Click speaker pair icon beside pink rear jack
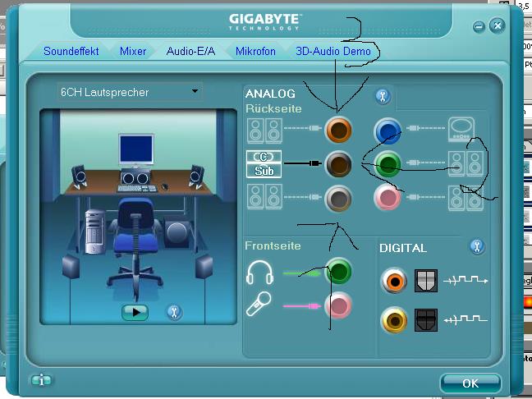Image resolution: width=532 pixels, height=399 pixels. tap(466, 198)
